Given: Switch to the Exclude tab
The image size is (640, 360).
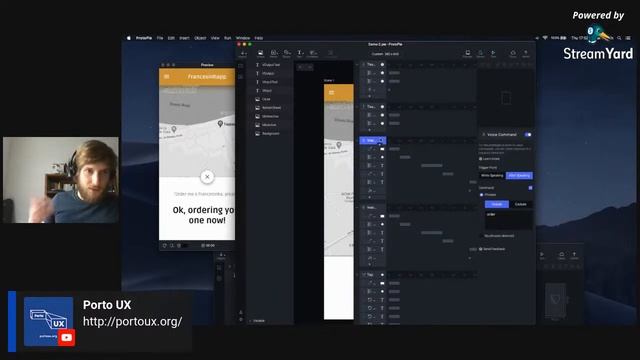Looking at the screenshot, I should (520, 204).
